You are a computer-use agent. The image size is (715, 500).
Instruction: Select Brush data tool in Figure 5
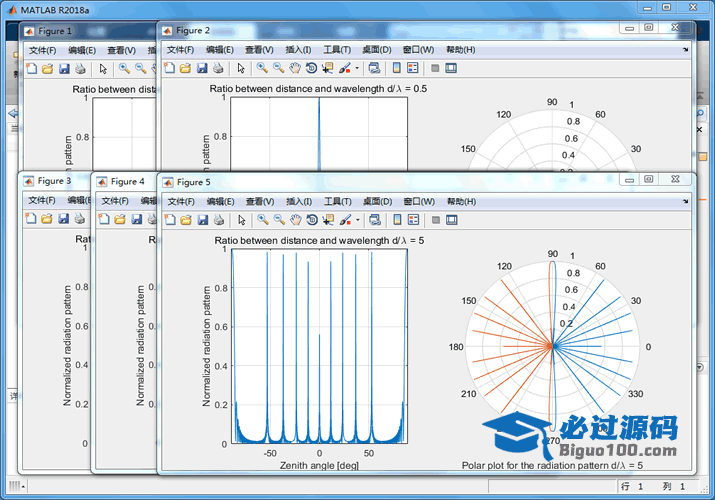tap(345, 220)
